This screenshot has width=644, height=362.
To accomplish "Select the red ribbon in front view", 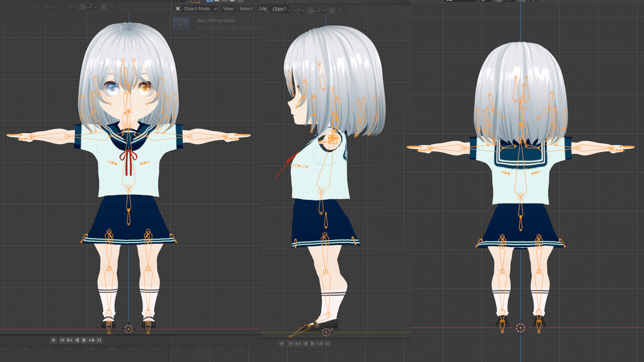I will (128, 161).
